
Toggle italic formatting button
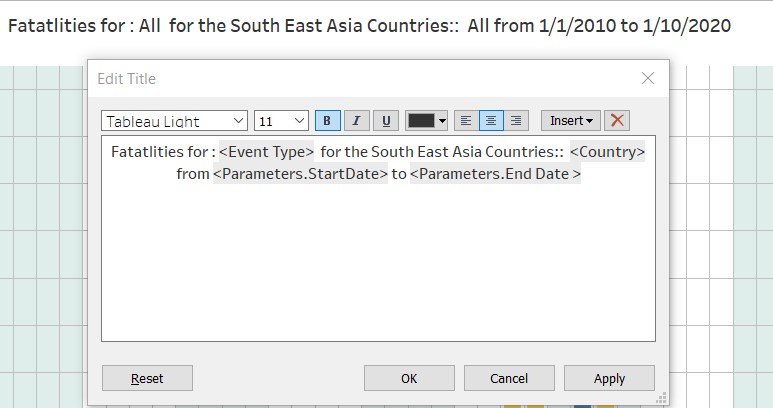pos(356,121)
